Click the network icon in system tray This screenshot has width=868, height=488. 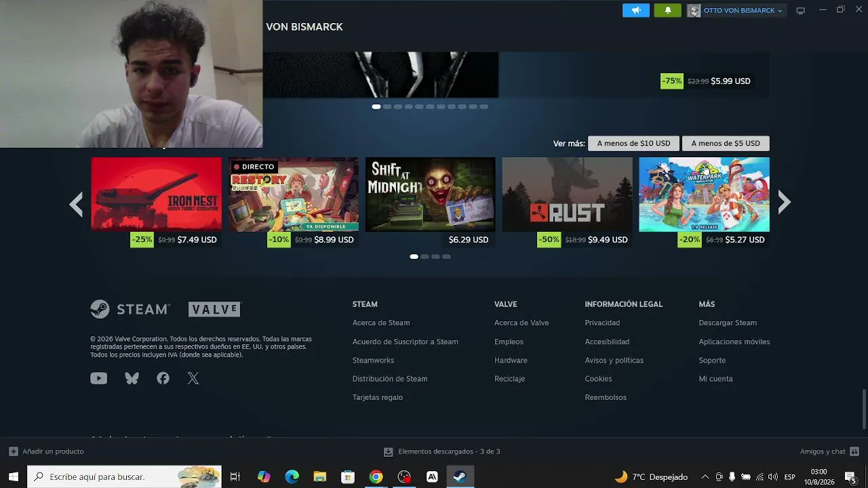pyautogui.click(x=759, y=477)
